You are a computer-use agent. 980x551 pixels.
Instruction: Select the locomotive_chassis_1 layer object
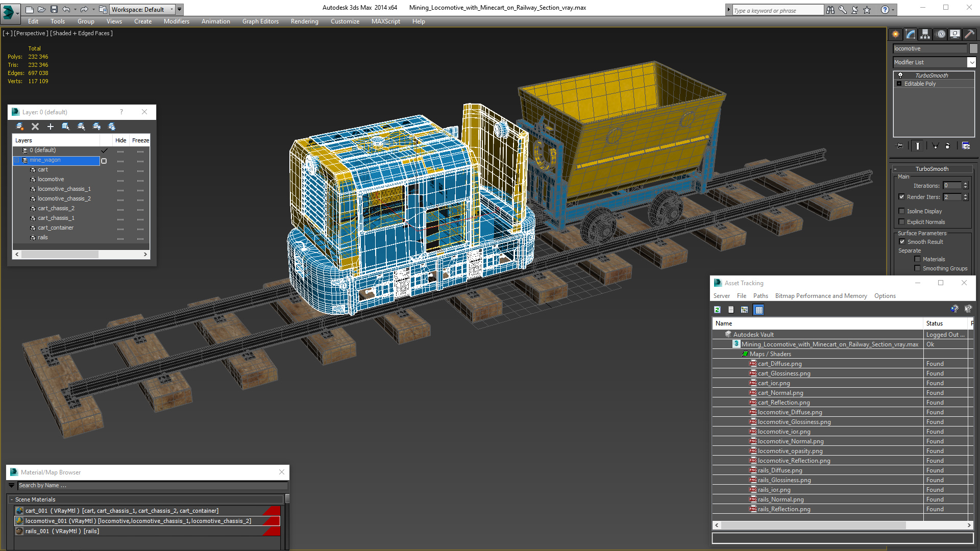[64, 189]
